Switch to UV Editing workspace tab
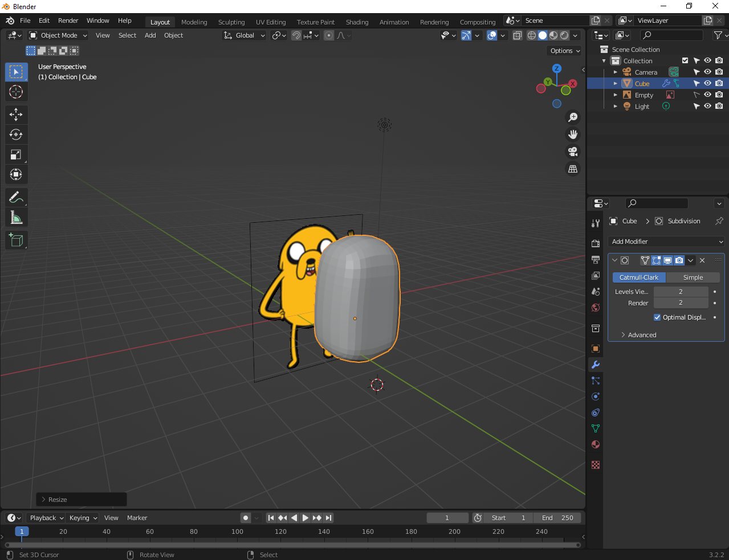This screenshot has height=560, width=729. (271, 22)
